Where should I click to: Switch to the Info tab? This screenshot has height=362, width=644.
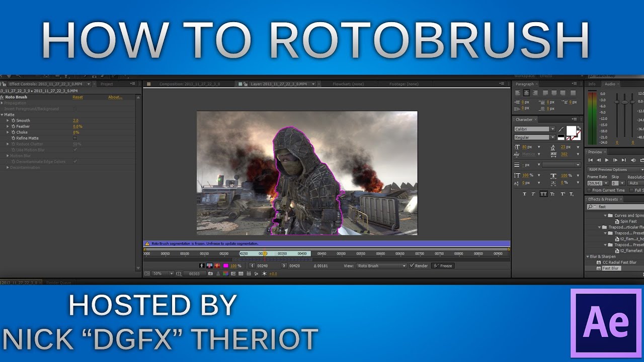pyautogui.click(x=592, y=84)
